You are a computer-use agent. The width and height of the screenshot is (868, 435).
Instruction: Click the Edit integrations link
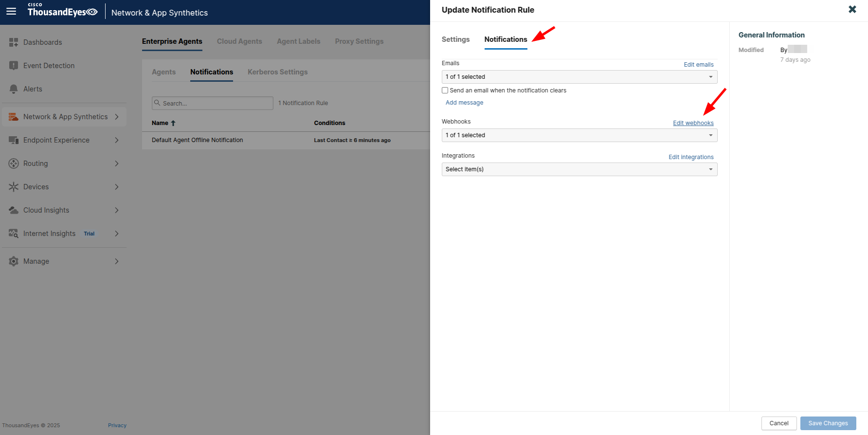coord(691,157)
